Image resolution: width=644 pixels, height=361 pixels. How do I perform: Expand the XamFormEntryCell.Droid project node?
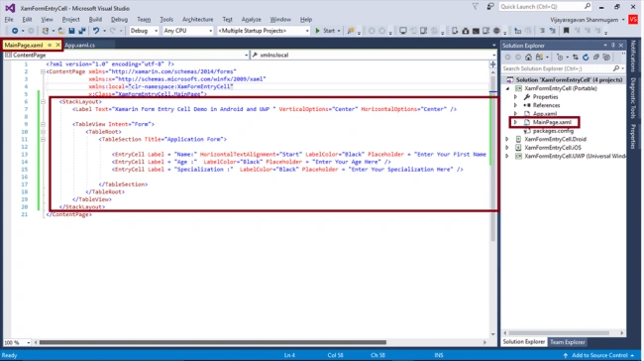[507, 140]
